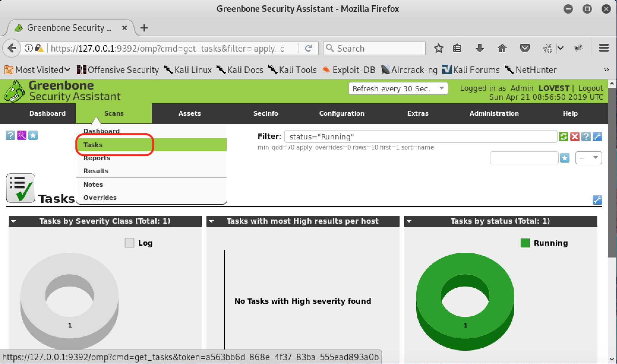Click the filter refresh icon
The width and height of the screenshot is (617, 364).
tap(565, 136)
